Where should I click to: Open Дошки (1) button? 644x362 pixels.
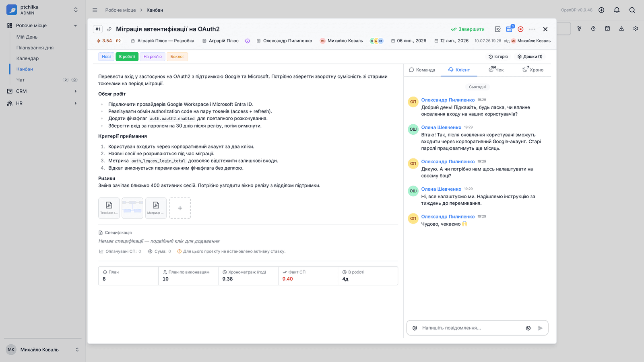[530, 57]
